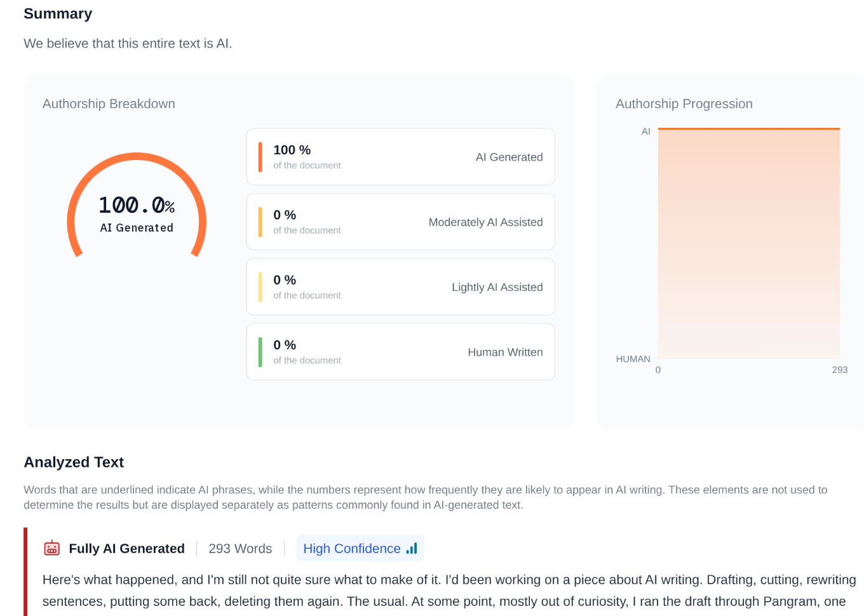Image resolution: width=864 pixels, height=616 pixels.
Task: Select the Lightly AI Assisted breakdown card
Action: click(400, 287)
